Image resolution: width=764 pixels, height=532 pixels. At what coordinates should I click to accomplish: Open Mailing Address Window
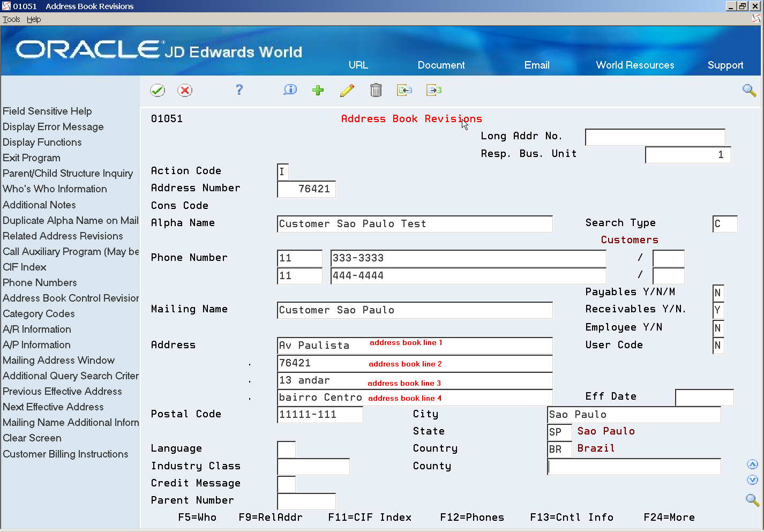click(58, 360)
